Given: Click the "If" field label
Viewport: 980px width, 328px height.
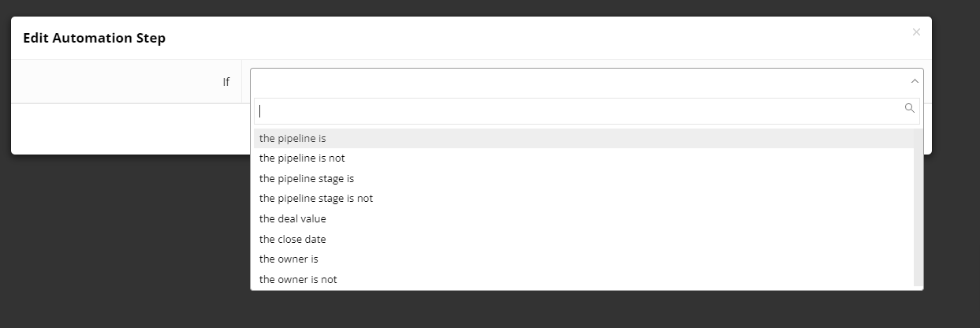Looking at the screenshot, I should [x=225, y=81].
